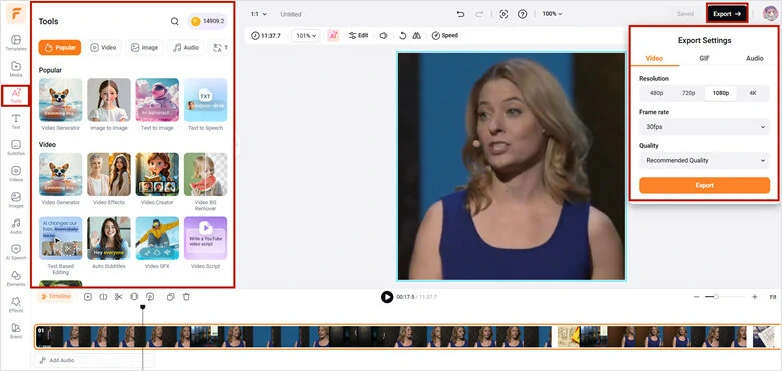Screen dimensions: 782x371
Task: Select the Video export tab
Action: pos(654,58)
